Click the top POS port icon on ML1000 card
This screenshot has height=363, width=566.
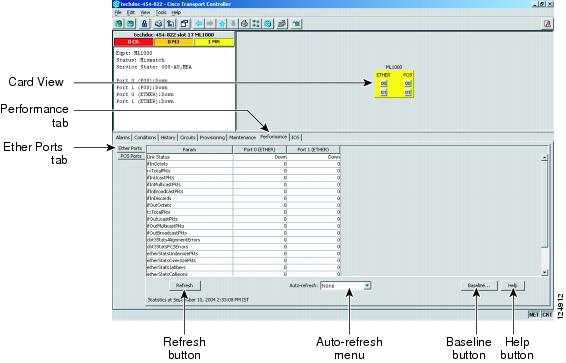(x=408, y=83)
